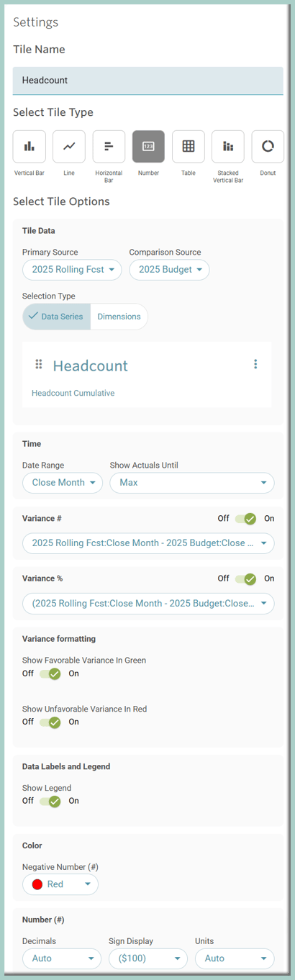Viewport: 295px width, 980px height.
Task: Select the Donut tile type
Action: pos(268,147)
